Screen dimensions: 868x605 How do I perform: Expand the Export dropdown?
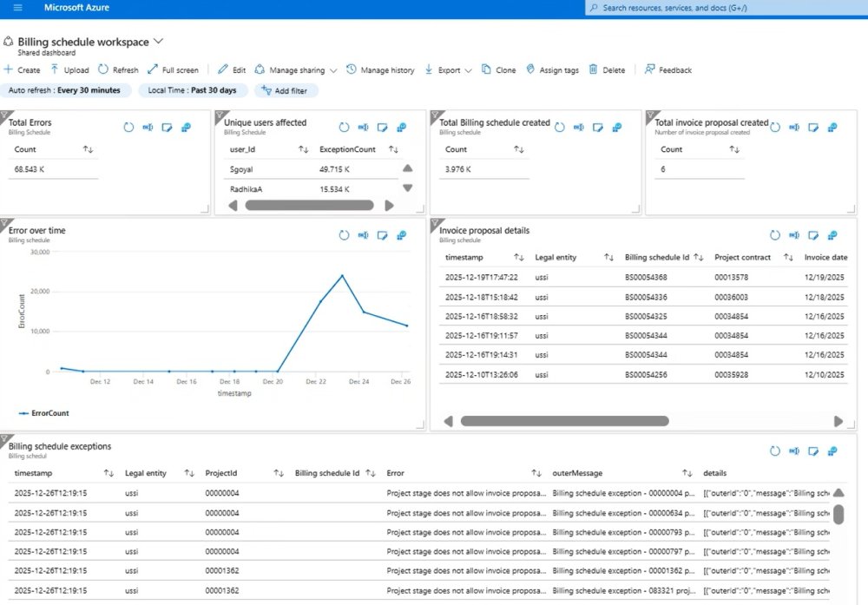point(449,70)
